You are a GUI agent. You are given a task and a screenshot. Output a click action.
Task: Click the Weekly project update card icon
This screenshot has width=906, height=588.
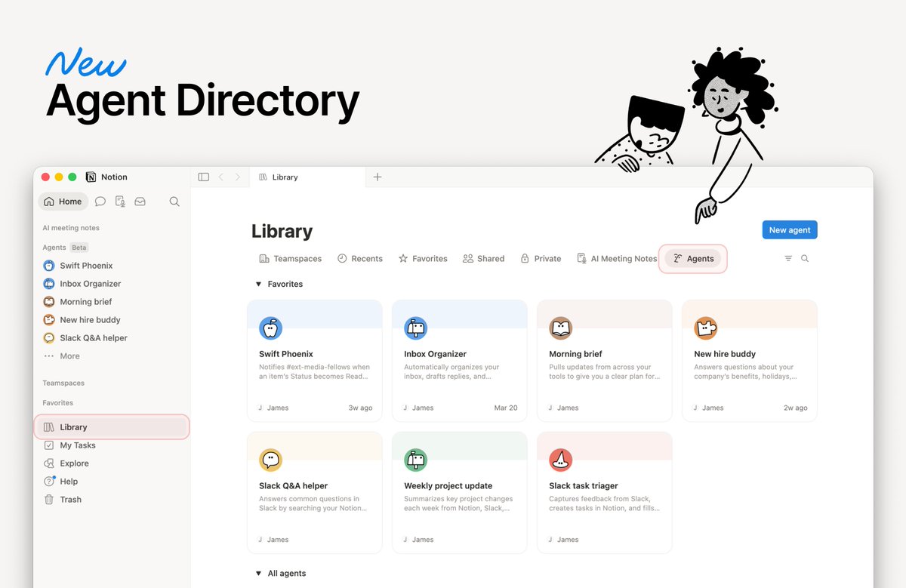pyautogui.click(x=415, y=460)
